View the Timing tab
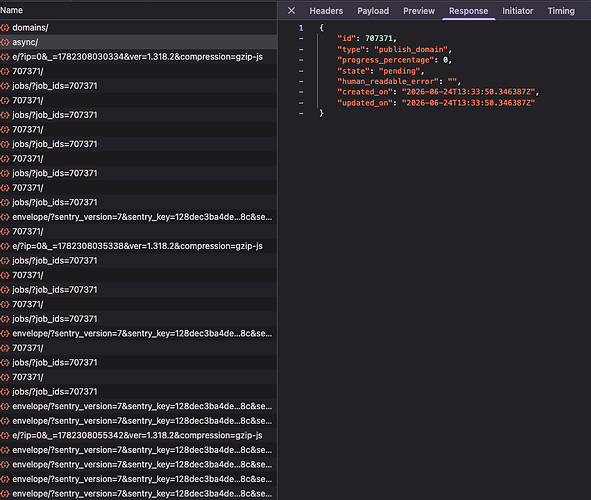This screenshot has height=500, width=591. 561,11
